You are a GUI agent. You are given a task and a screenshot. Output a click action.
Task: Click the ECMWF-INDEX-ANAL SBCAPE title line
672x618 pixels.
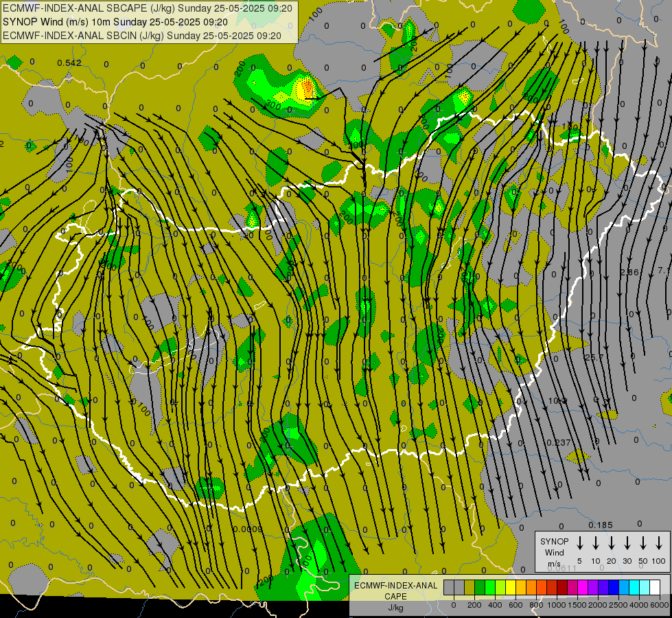tap(148, 8)
